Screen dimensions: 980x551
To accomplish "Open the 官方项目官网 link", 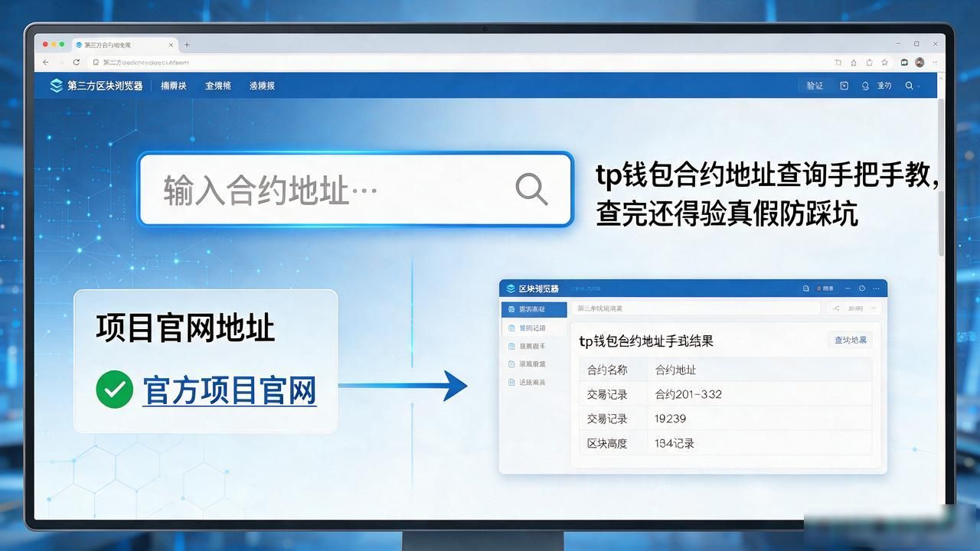I will click(230, 390).
